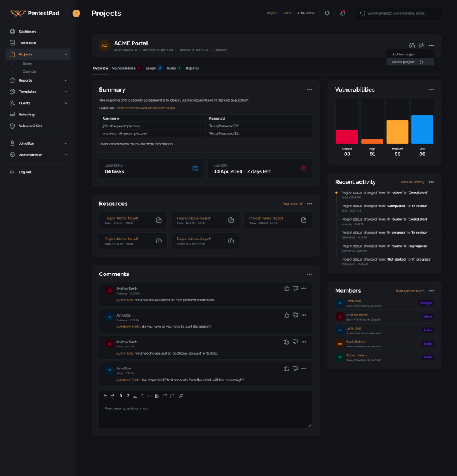
Task: Click Manage members link
Action: 410,291
